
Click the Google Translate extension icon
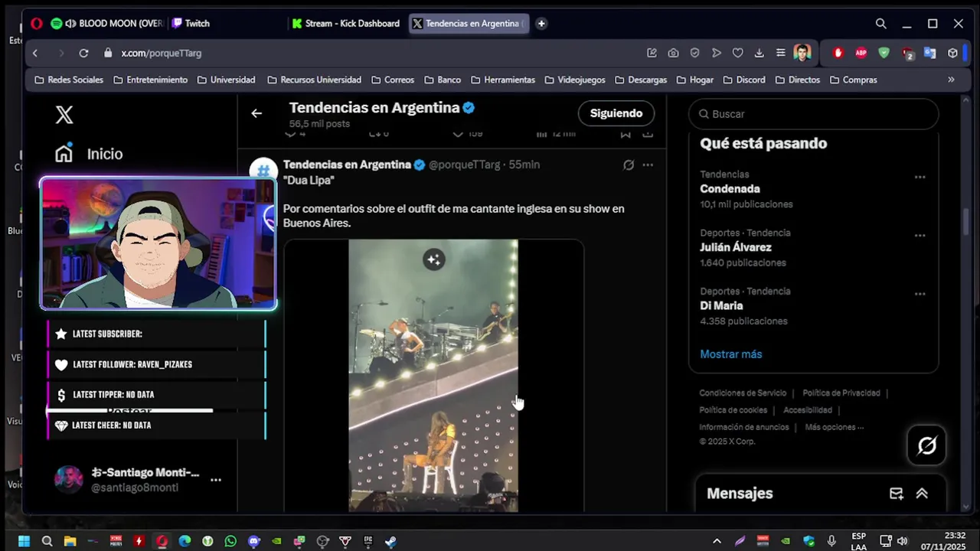pyautogui.click(x=930, y=53)
